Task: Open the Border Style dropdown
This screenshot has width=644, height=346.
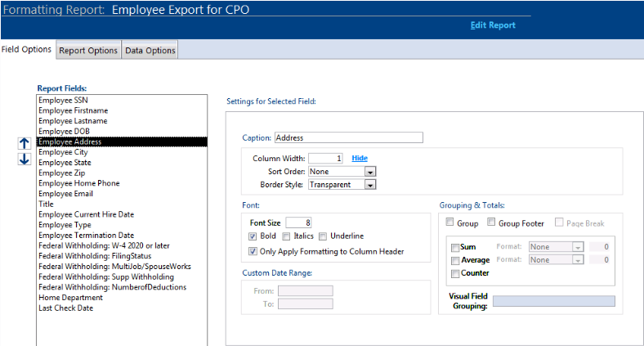Action: (x=370, y=185)
